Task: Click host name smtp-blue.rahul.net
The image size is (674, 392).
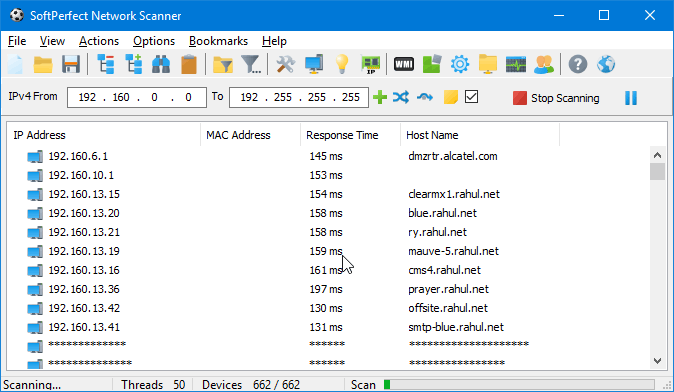Action: point(456,327)
